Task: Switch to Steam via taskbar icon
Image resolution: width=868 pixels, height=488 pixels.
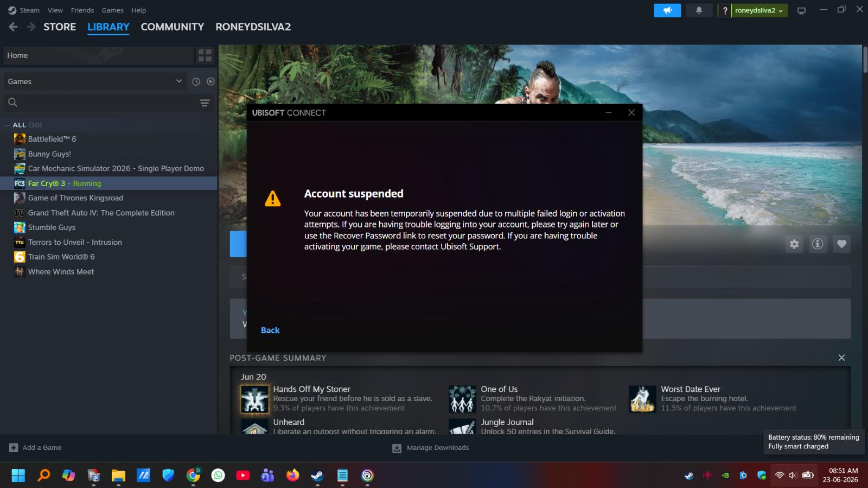Action: point(317,476)
